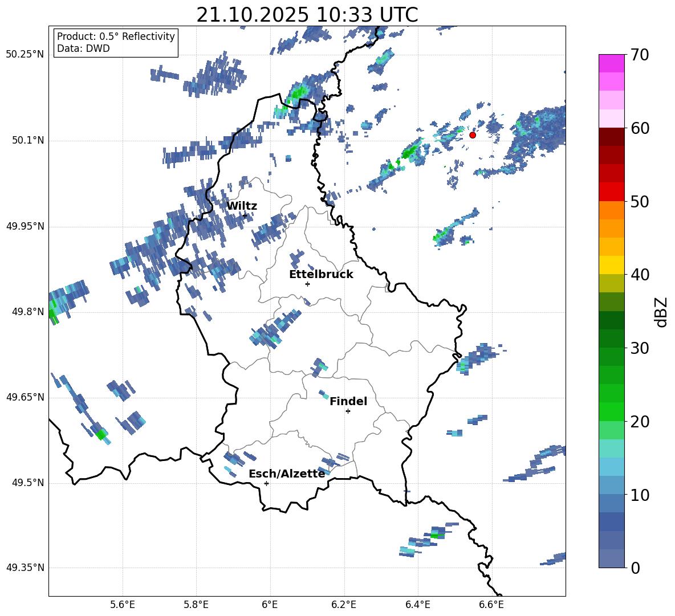This screenshot has width=675, height=616.
Task: Click the 5.6°E longitude label
Action: tap(122, 605)
